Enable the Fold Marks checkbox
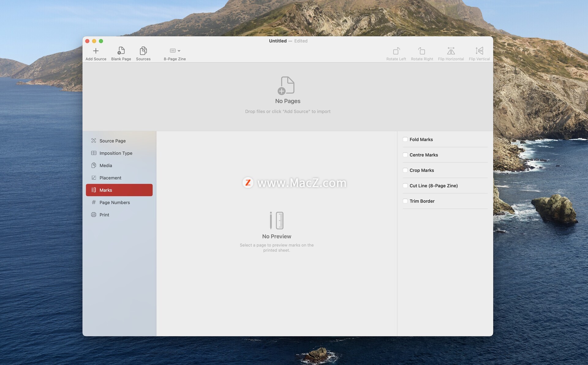 point(405,139)
